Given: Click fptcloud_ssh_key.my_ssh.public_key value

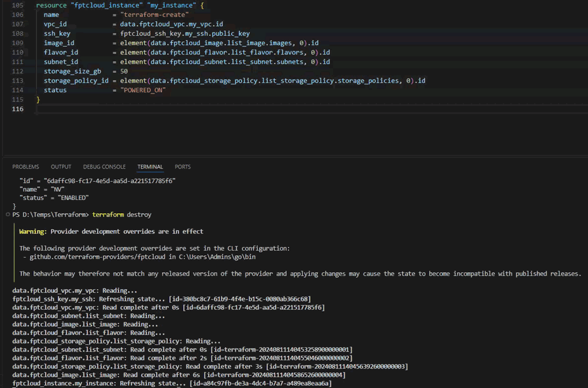Looking at the screenshot, I should (185, 33).
